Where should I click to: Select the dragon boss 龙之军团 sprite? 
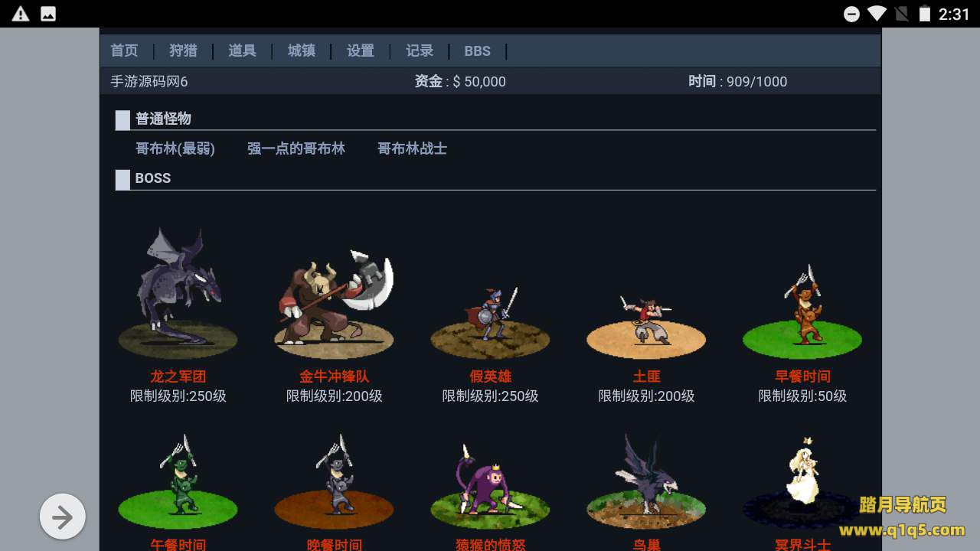tap(178, 292)
